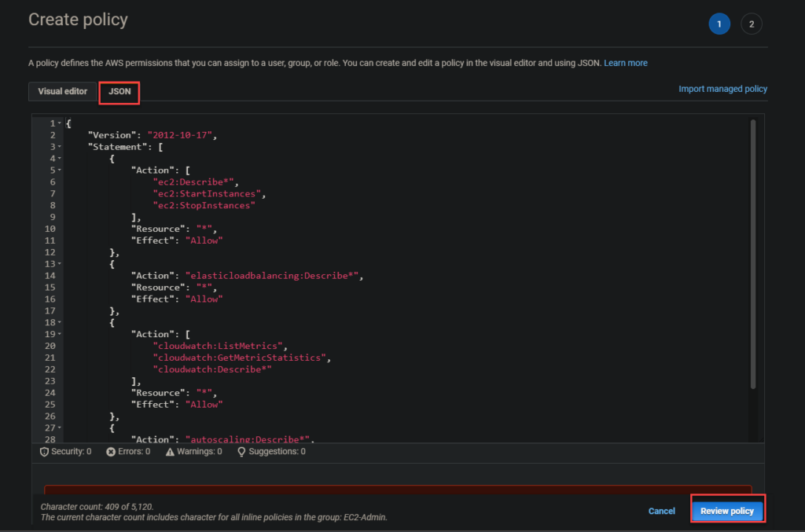Open the Learn more link
This screenshot has height=532, width=805.
[x=626, y=63]
